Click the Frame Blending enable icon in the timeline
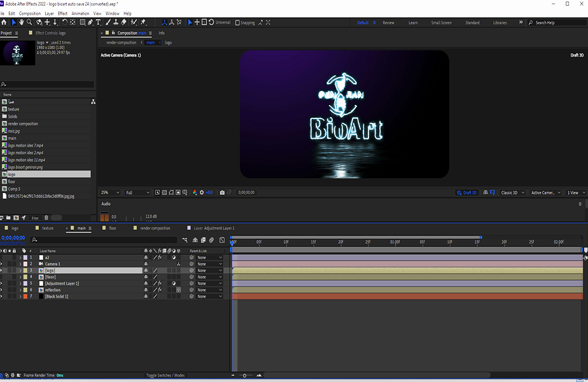 click(x=203, y=240)
